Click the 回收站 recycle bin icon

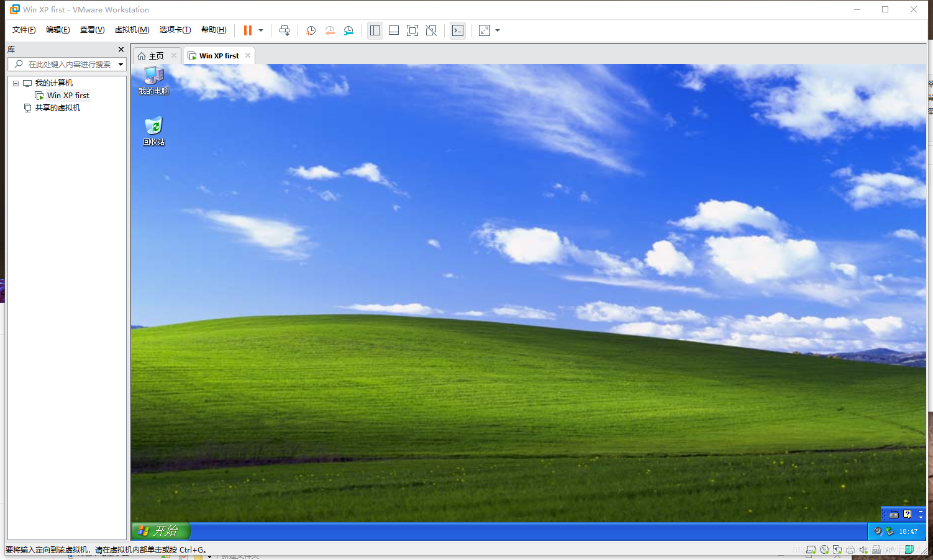(154, 132)
